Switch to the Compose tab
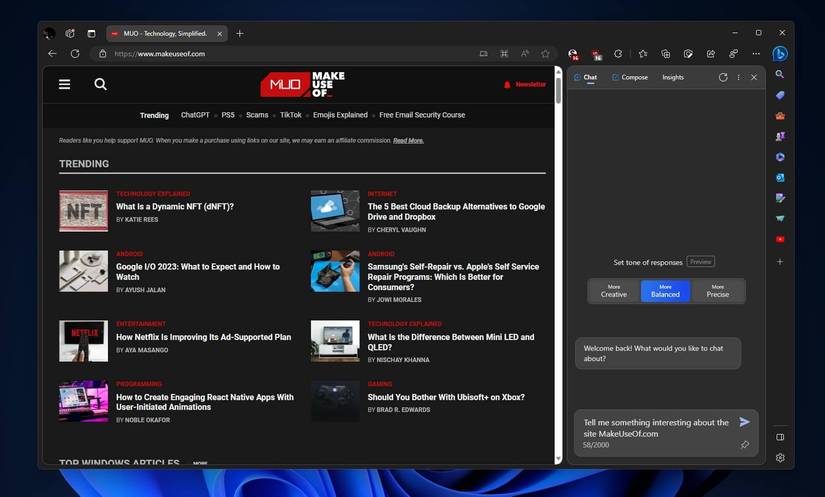 [x=630, y=77]
